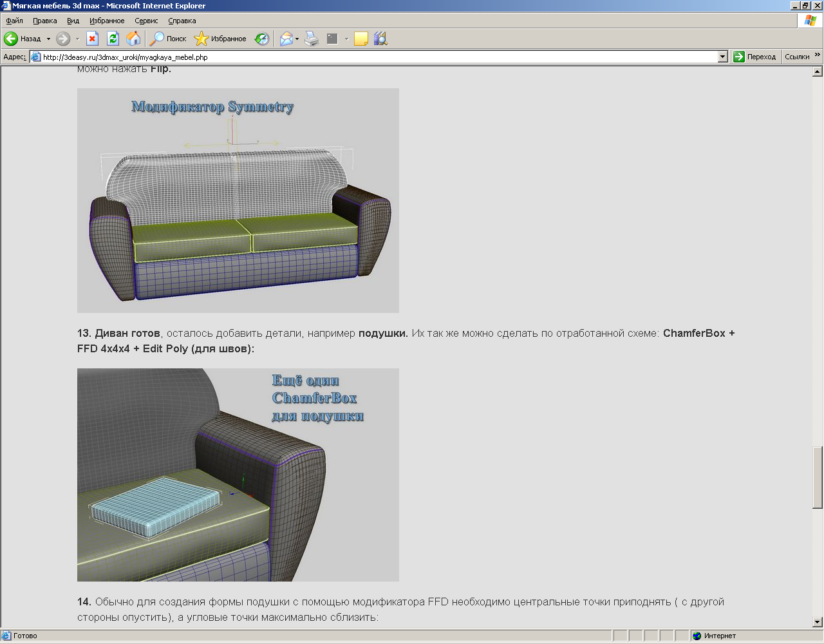Click the bold text 'подушки.'
824x644 pixels.
coord(383,333)
